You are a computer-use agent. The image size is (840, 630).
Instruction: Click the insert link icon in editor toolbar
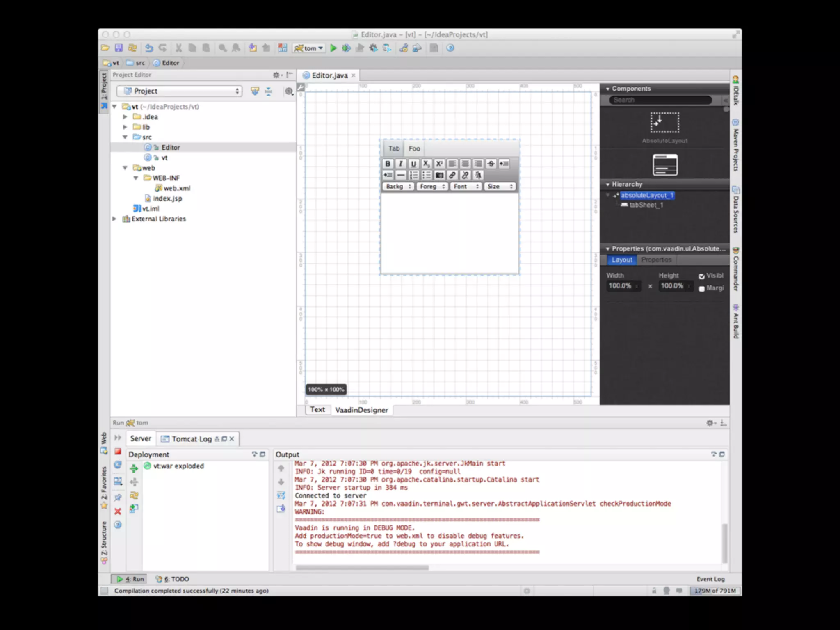tap(452, 175)
